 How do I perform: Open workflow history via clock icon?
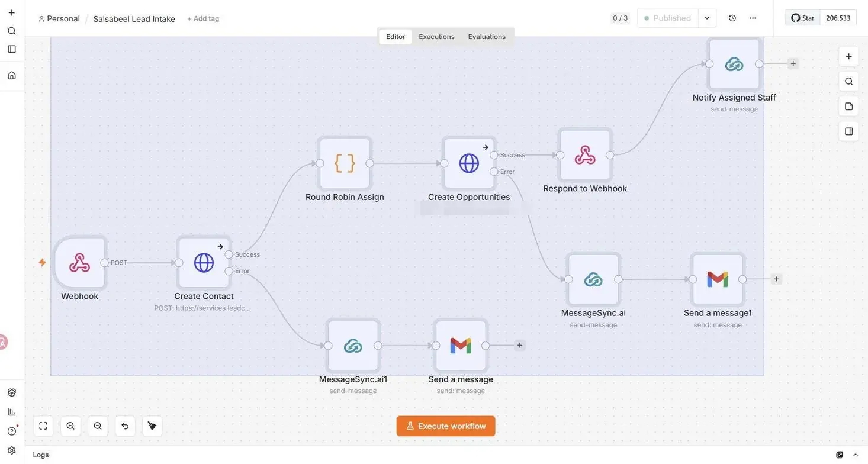(732, 18)
